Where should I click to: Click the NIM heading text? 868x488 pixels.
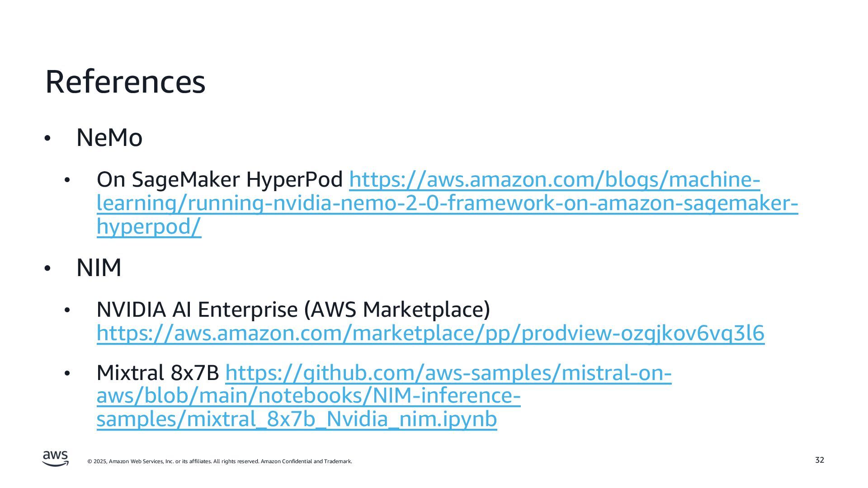tap(99, 267)
